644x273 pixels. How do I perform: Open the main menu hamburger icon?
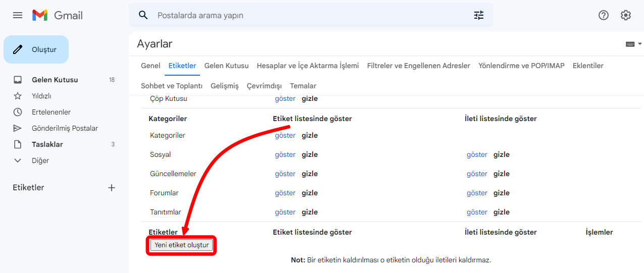coord(18,15)
